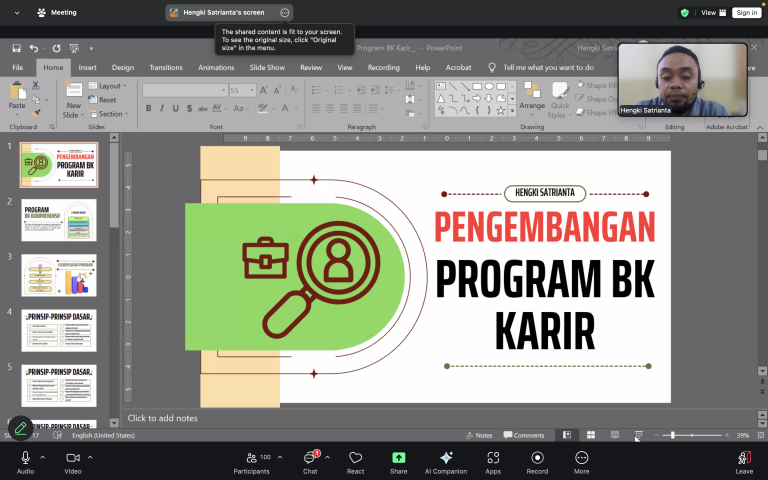Open the Layout dropdown
Viewport: 768px width, 480px height.
(x=108, y=86)
